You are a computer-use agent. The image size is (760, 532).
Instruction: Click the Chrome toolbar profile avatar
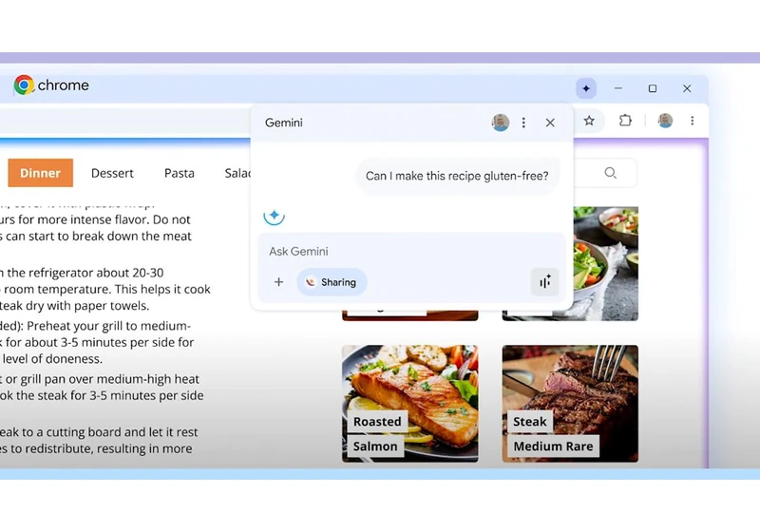pyautogui.click(x=665, y=120)
